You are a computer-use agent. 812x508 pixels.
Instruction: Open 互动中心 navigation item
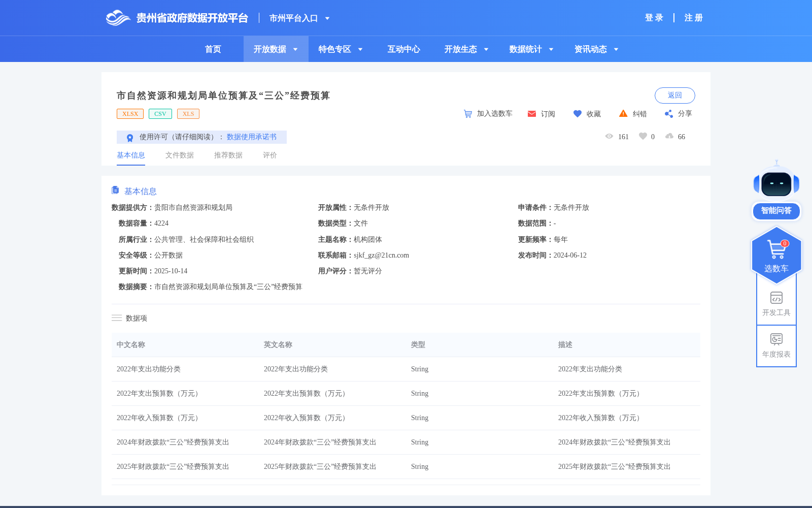pos(404,49)
